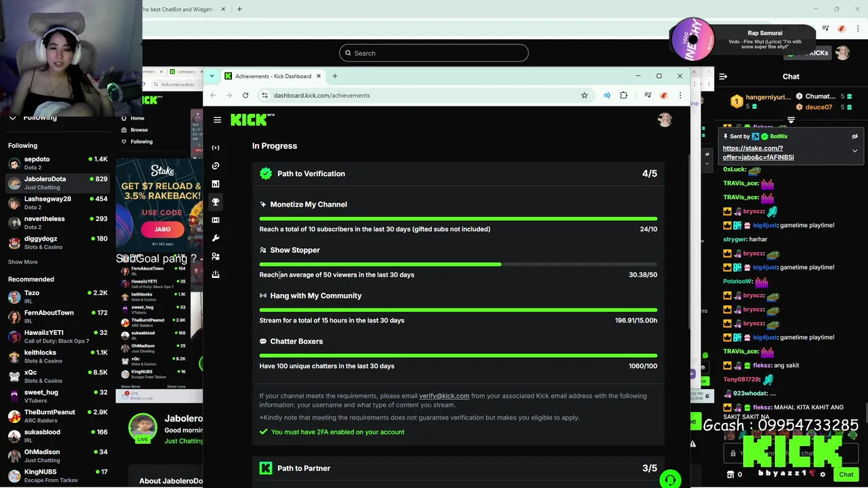This screenshot has height=488, width=868.
Task: Click the 30.38/50 viewers value
Action: coord(643,274)
